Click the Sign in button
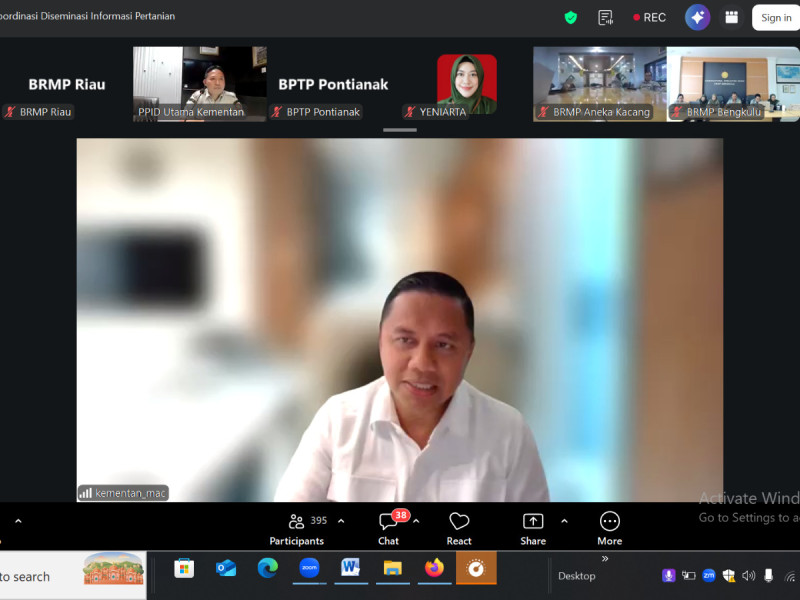The image size is (800, 600). (x=776, y=18)
